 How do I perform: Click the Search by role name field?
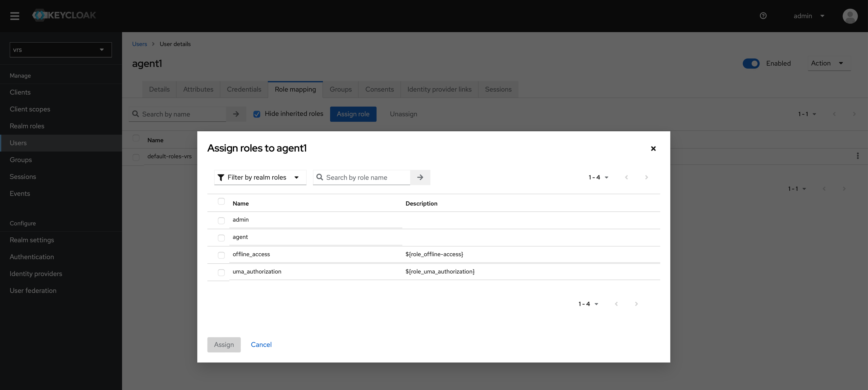[x=366, y=177]
